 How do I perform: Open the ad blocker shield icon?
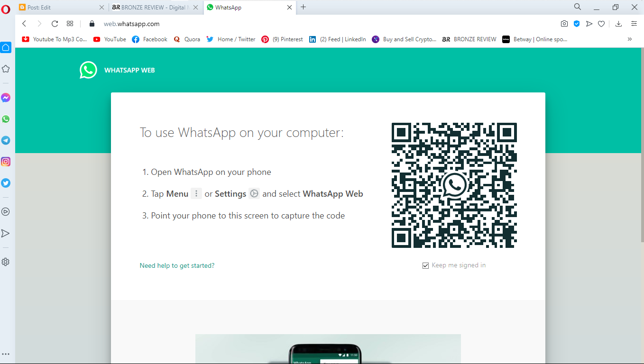pos(577,24)
